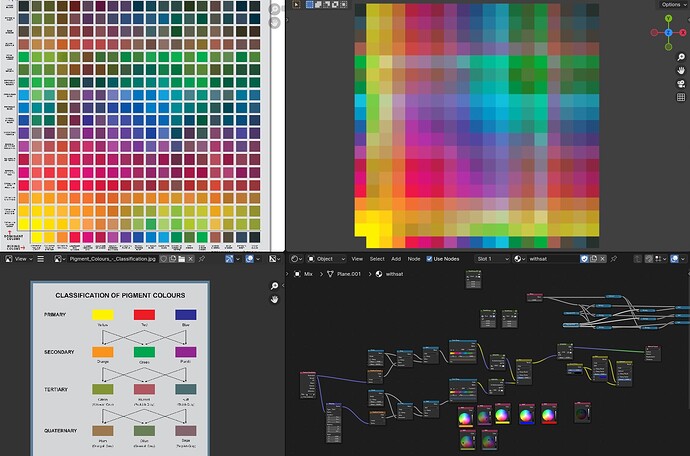
Task: Click zoom magnifier in lower image editor
Action: click(274, 286)
